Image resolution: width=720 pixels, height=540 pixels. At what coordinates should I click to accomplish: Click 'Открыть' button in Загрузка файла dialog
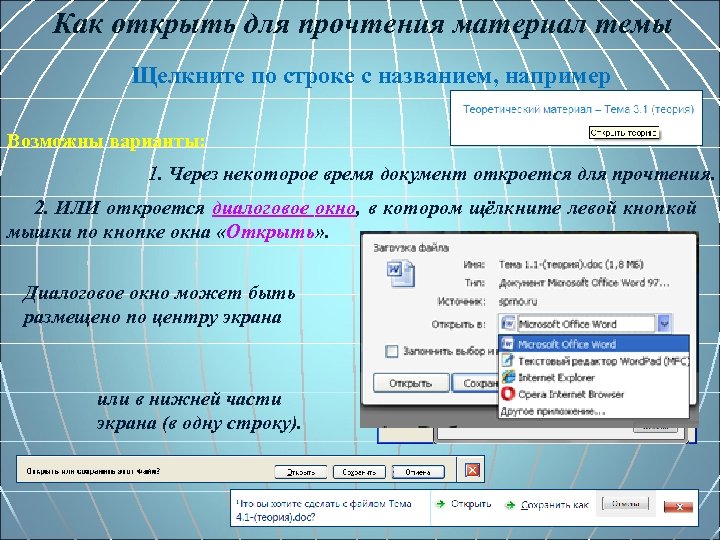click(x=411, y=382)
